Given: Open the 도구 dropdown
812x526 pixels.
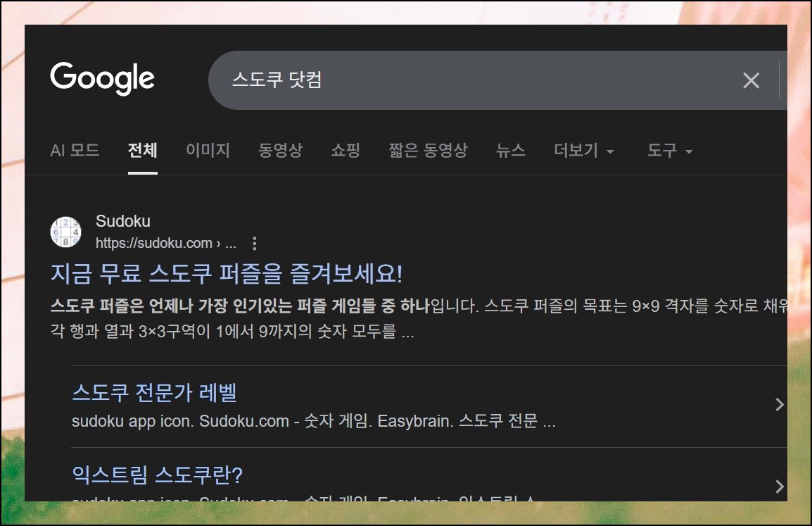Looking at the screenshot, I should pyautogui.click(x=670, y=151).
